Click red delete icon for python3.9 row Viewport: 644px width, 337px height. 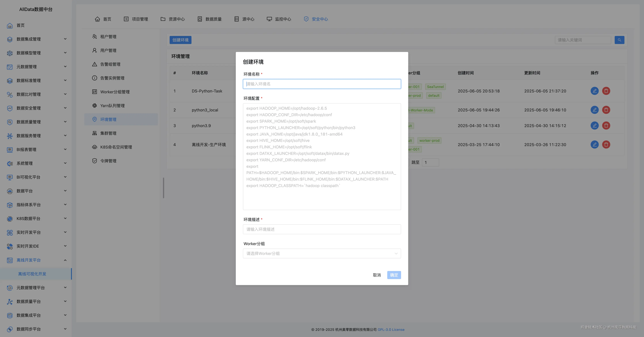606,126
